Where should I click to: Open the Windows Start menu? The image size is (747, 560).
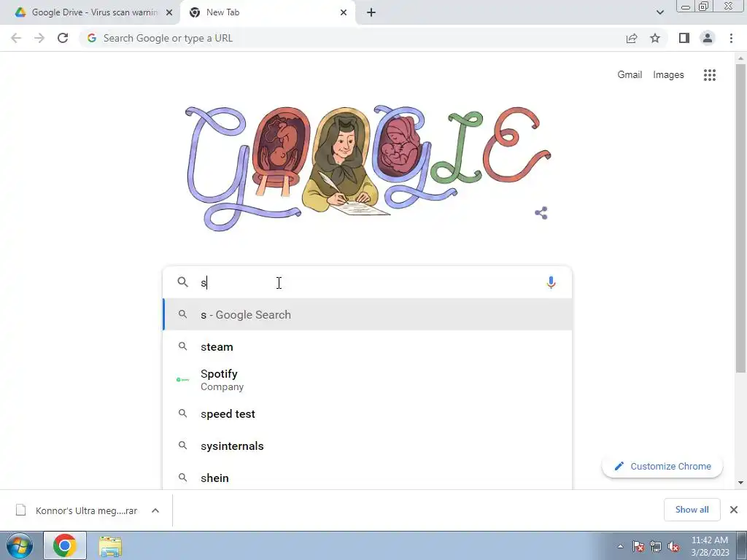tap(19, 545)
